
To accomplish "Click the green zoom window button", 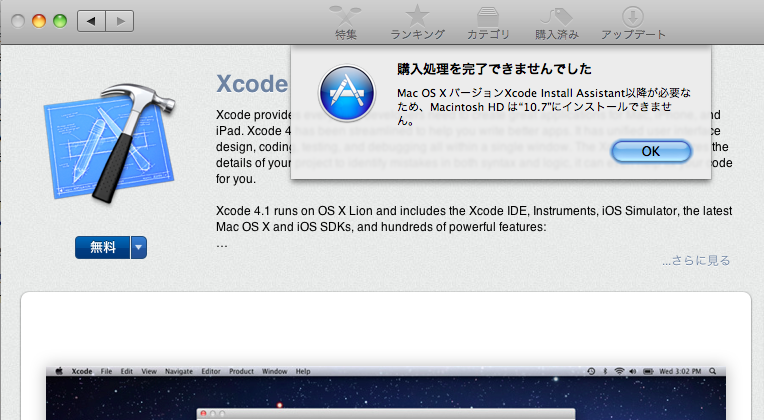I will tap(60, 21).
